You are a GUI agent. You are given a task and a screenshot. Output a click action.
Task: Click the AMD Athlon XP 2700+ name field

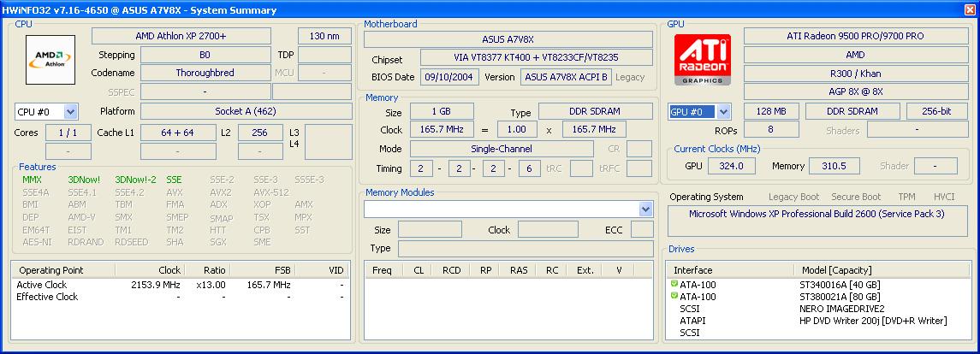181,36
